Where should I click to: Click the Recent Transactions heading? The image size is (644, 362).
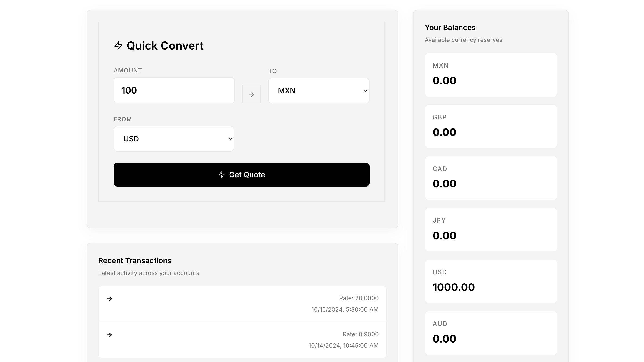pos(135,261)
